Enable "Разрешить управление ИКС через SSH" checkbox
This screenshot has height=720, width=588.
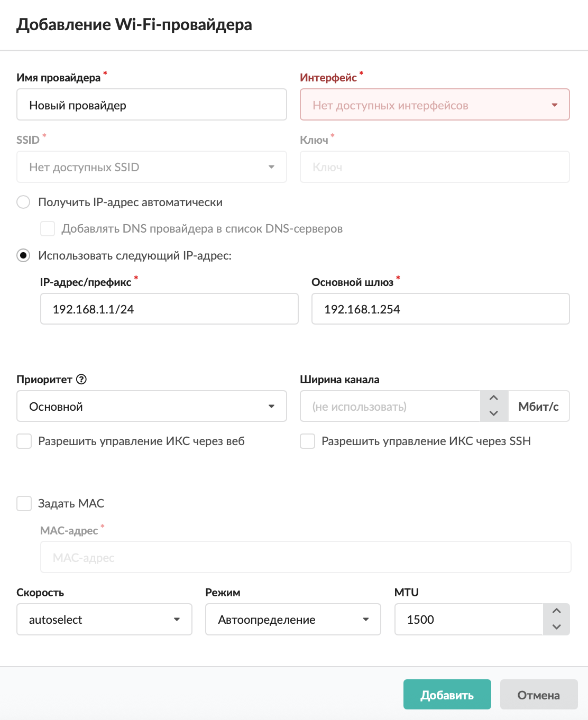coord(308,441)
